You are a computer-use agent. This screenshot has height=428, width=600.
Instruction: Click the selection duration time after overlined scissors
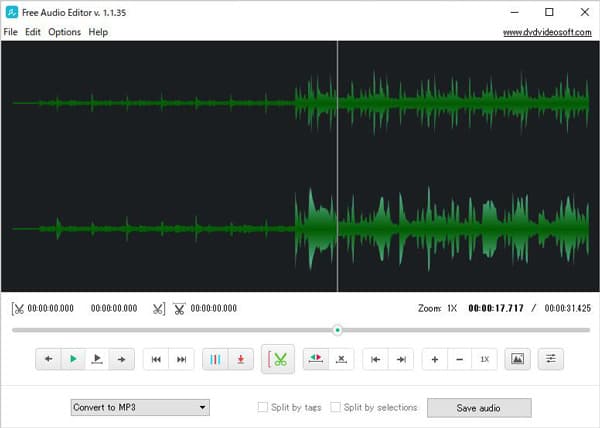pyautogui.click(x=214, y=308)
